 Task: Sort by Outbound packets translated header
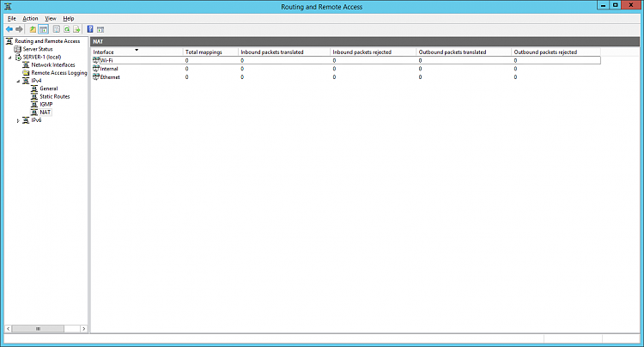tap(464, 52)
